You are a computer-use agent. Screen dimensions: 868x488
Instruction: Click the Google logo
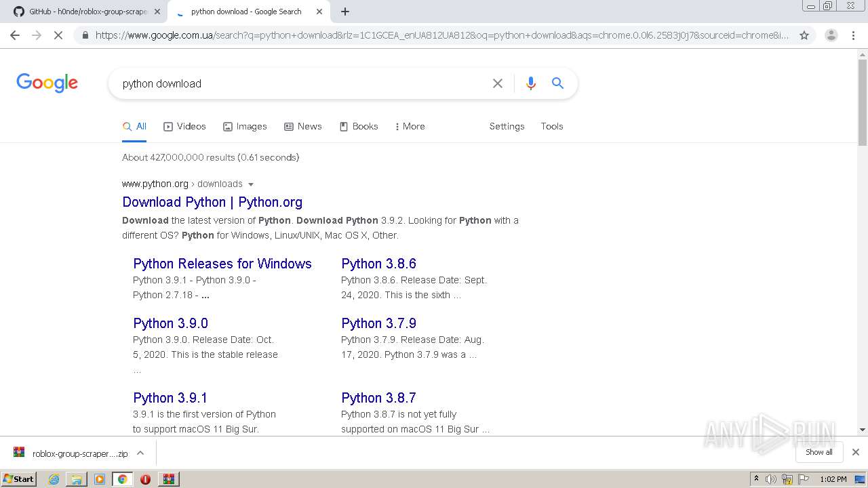coord(47,83)
